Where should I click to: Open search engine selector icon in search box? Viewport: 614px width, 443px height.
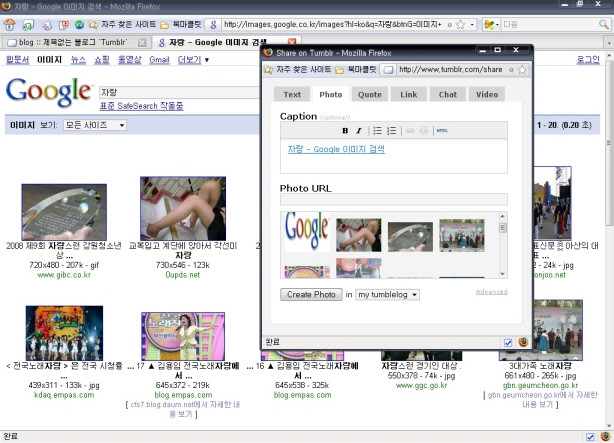(489, 25)
